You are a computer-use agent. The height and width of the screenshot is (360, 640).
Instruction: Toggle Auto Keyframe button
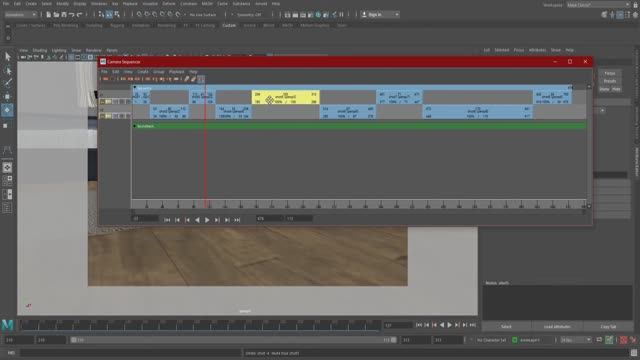(x=623, y=340)
